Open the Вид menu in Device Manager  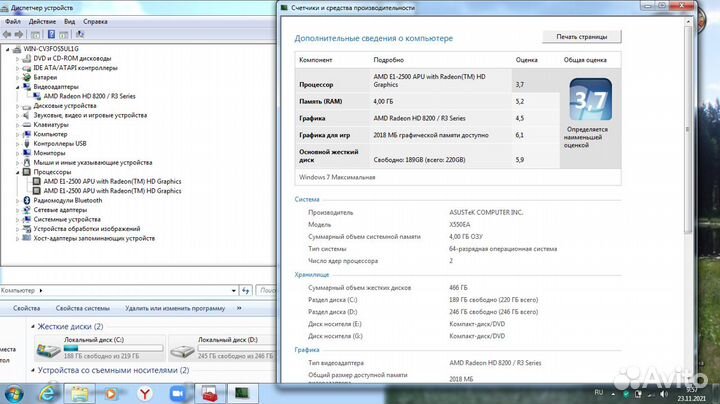click(69, 22)
